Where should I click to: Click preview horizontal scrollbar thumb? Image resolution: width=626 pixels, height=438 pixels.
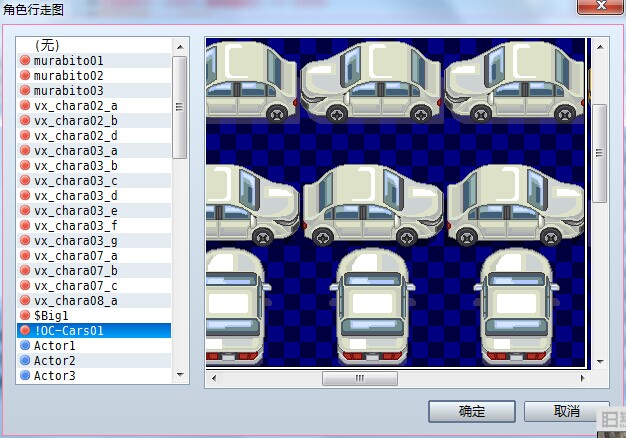360,378
